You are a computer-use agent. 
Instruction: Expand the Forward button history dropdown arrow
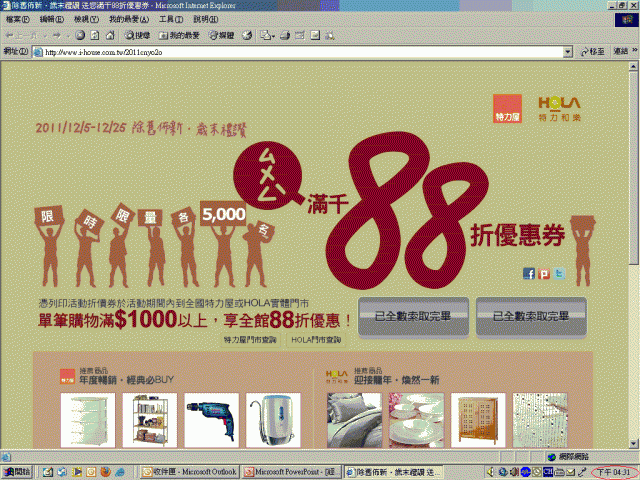pos(68,36)
